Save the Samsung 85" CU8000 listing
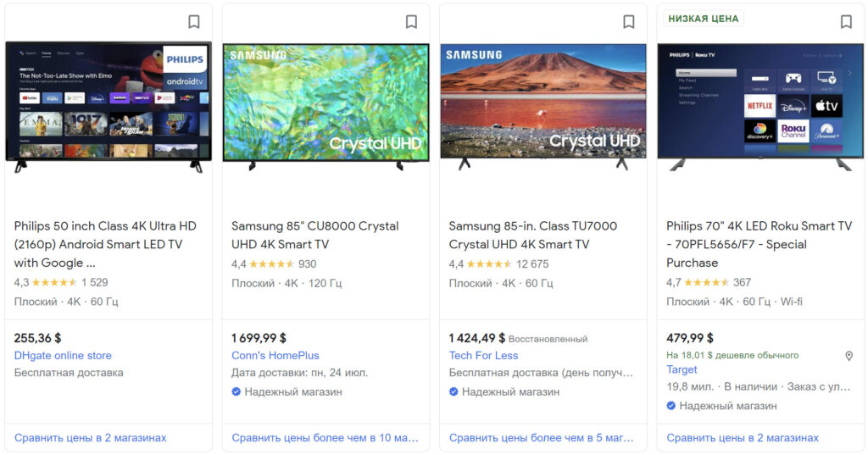The height and width of the screenshot is (455, 868). click(x=411, y=22)
